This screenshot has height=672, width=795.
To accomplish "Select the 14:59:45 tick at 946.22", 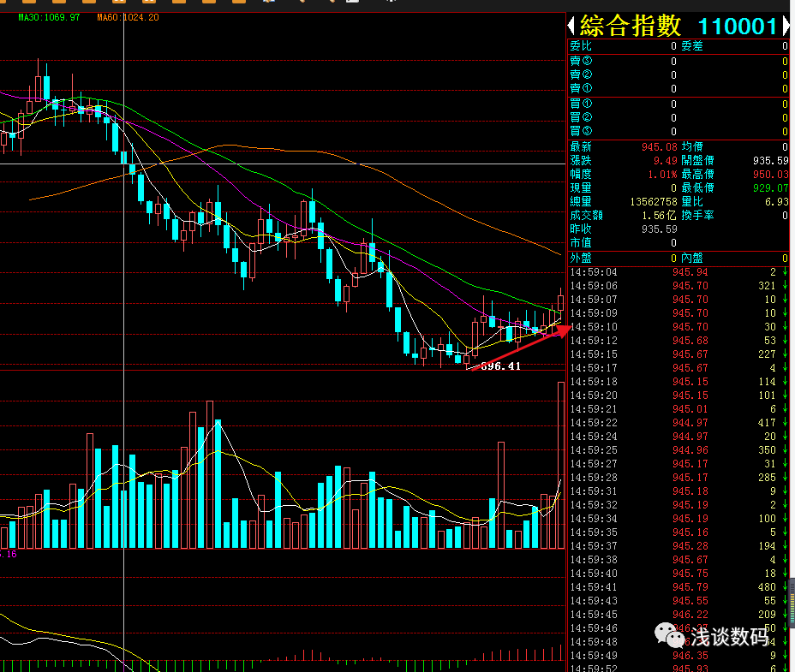I will tap(678, 615).
